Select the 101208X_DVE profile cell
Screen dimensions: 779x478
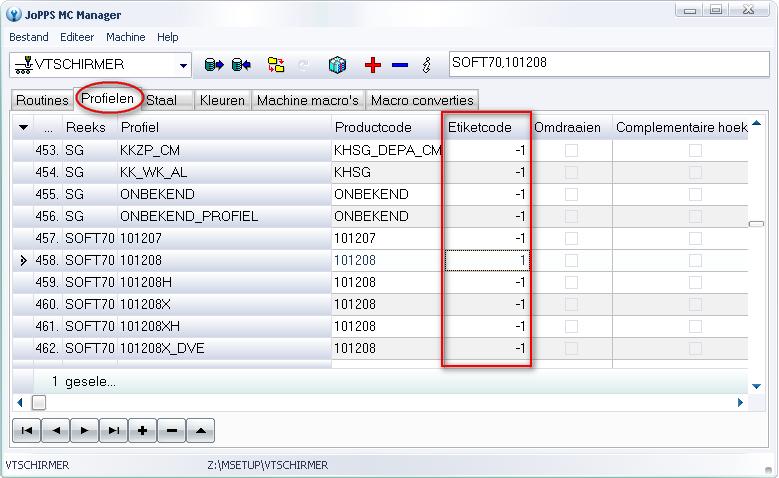pos(224,348)
